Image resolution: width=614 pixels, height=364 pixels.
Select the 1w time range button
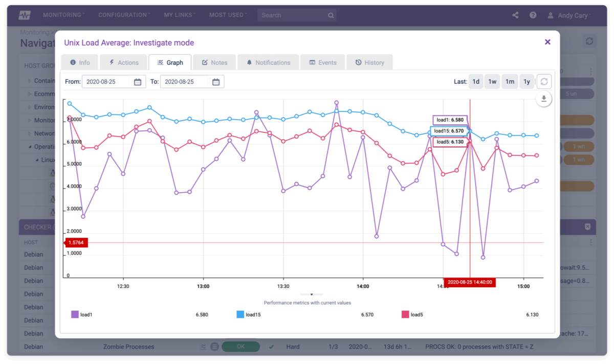(492, 81)
